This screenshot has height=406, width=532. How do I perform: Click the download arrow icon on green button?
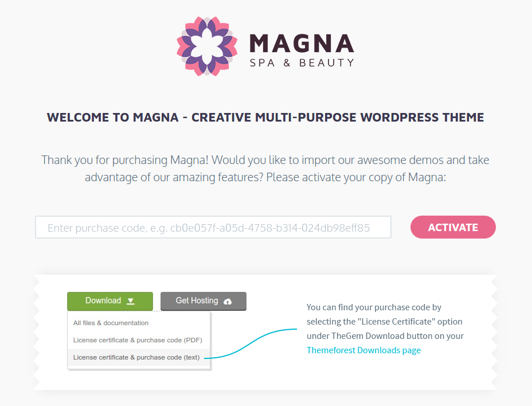(x=131, y=301)
